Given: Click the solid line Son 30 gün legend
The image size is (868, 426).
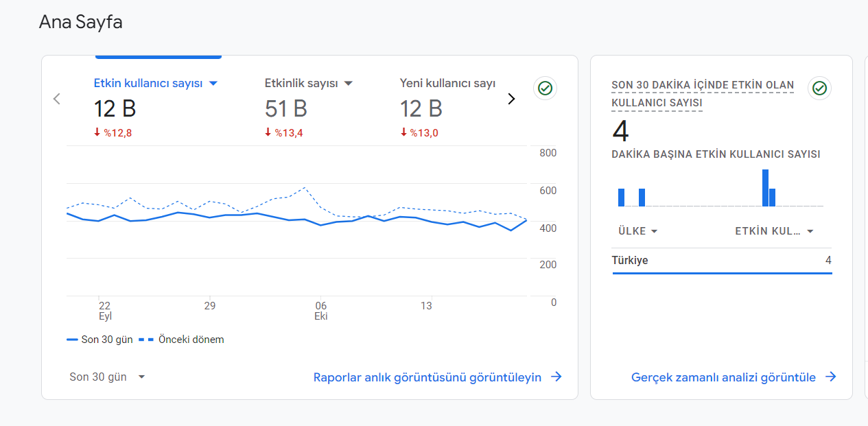Looking at the screenshot, I should [99, 340].
